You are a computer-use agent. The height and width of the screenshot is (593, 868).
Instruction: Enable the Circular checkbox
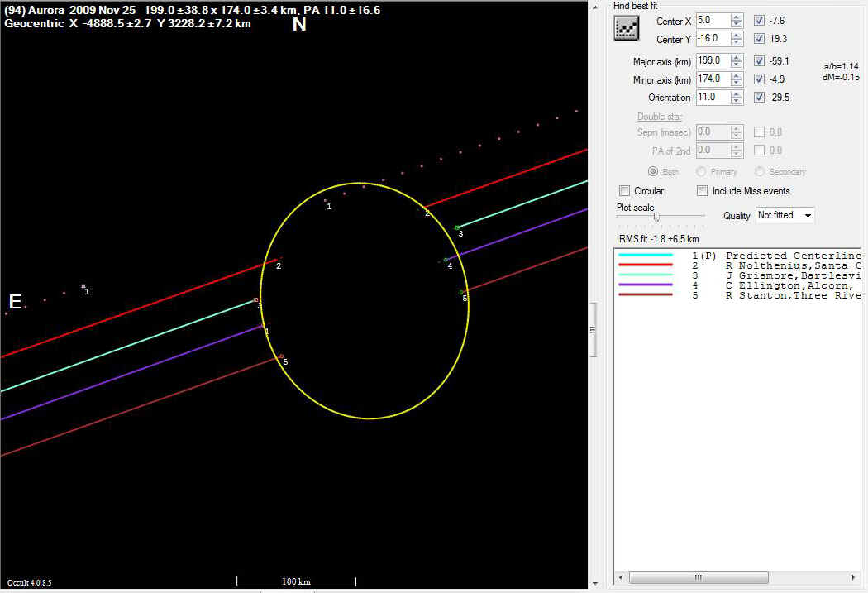click(x=624, y=191)
